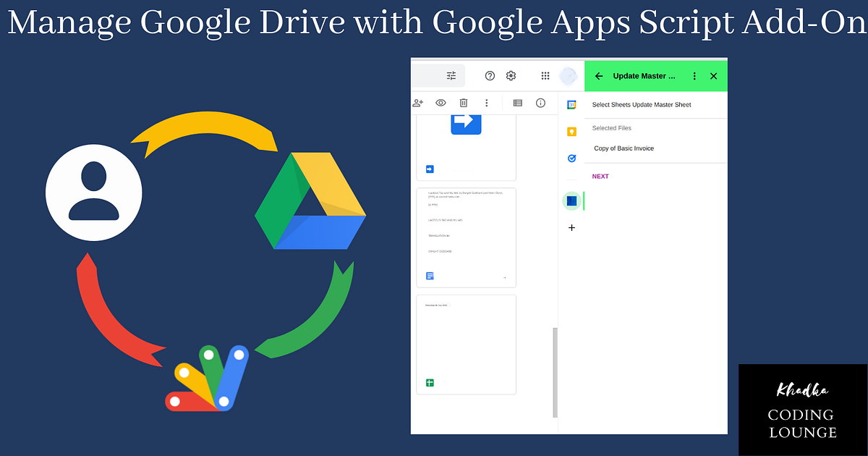Open the add-on's three-dot options menu
Image resolution: width=868 pixels, height=456 pixels.
click(694, 75)
